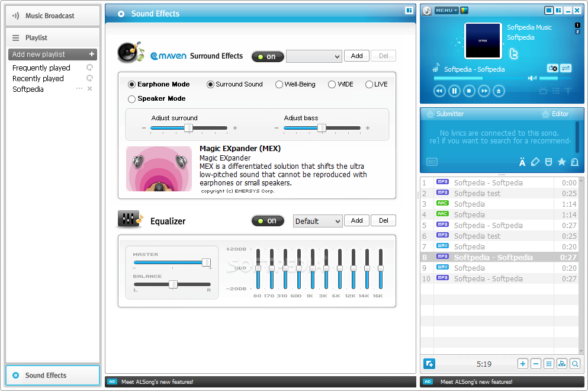Screen dimensions: 588x391
Task: Click the playlist lines icon in player
Action: (x=556, y=91)
